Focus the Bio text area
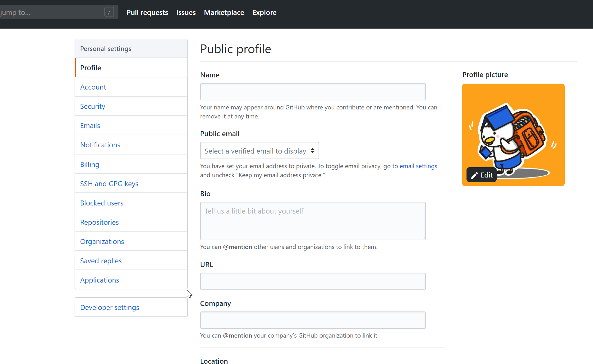Viewport: 593px width, 364px height. pos(313,221)
